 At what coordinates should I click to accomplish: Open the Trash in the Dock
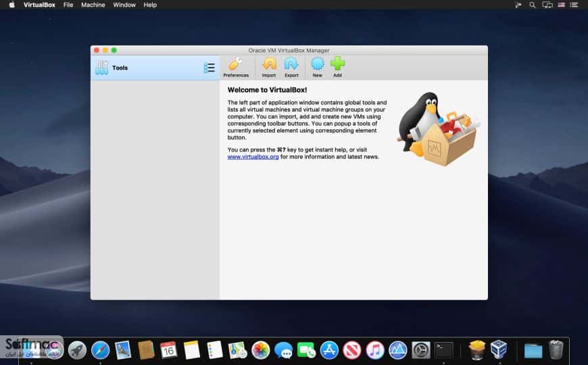(x=556, y=349)
